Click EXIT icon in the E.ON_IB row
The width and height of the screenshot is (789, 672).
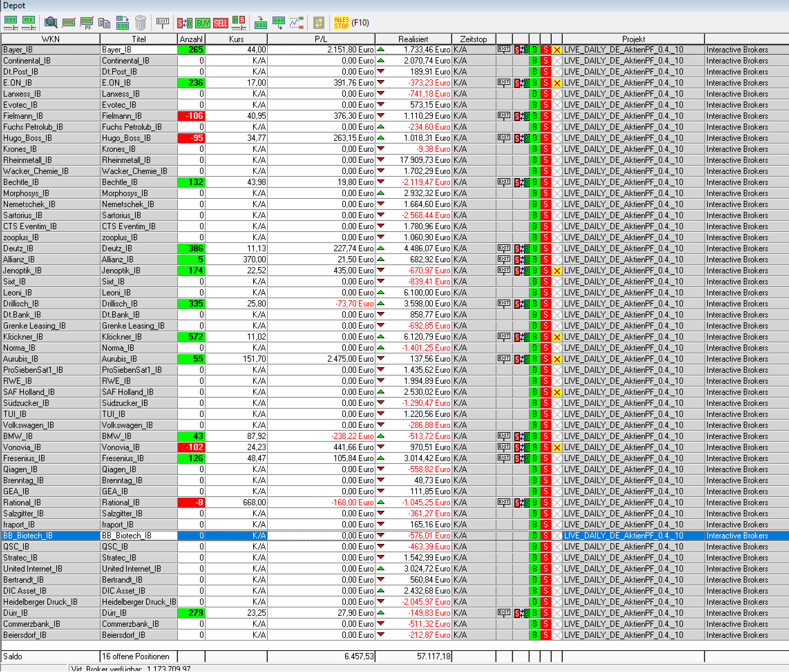tap(504, 82)
